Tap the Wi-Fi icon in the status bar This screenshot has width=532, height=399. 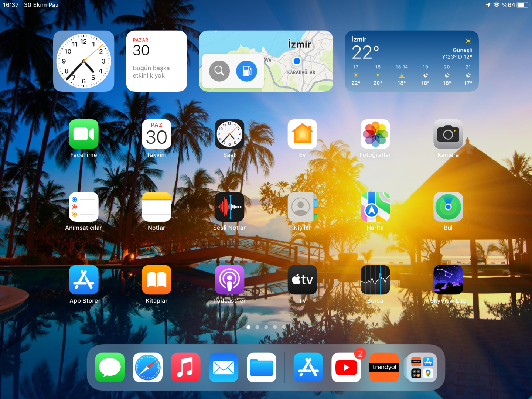point(497,5)
